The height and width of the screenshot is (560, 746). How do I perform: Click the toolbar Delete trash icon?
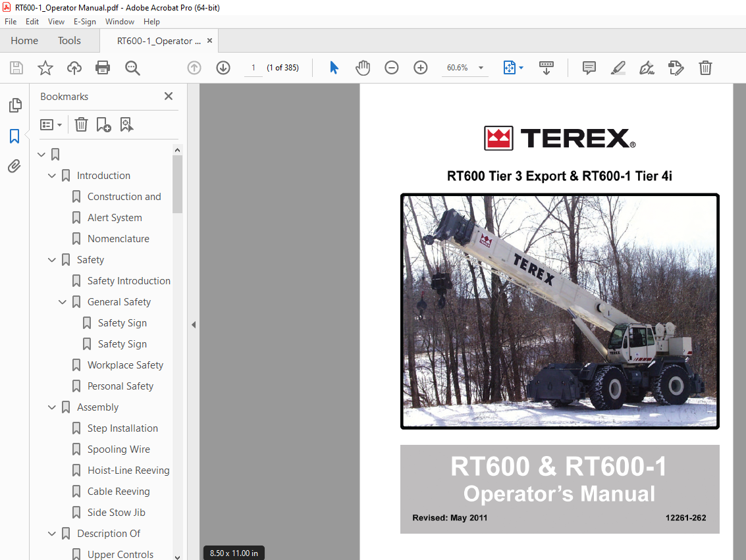[705, 68]
